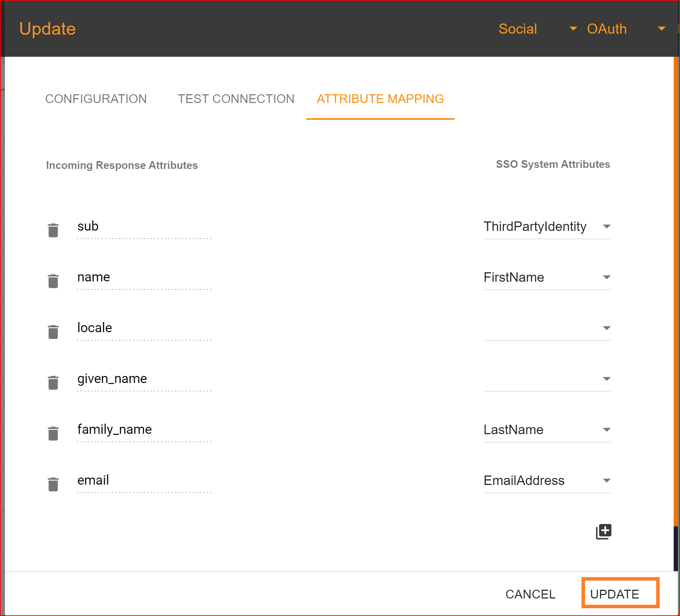
Task: Edit the family_name incoming attribute field
Action: [144, 430]
